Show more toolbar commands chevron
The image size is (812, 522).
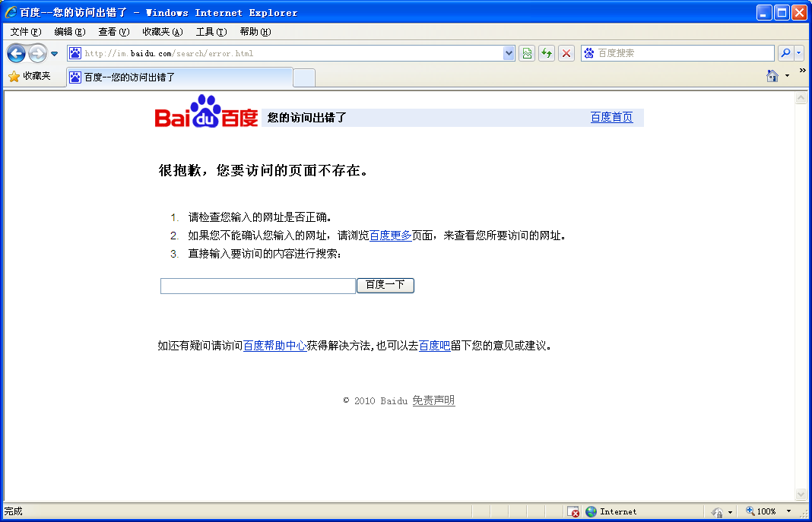point(802,71)
